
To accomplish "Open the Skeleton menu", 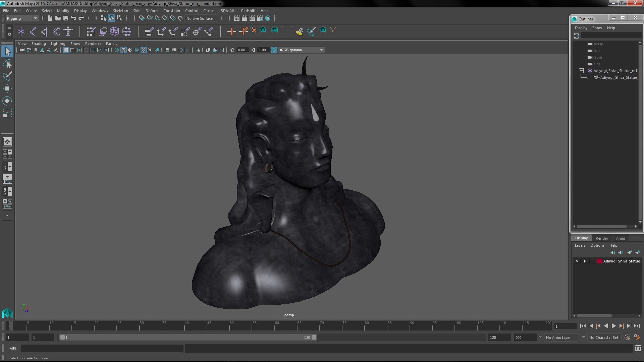I will [120, 11].
